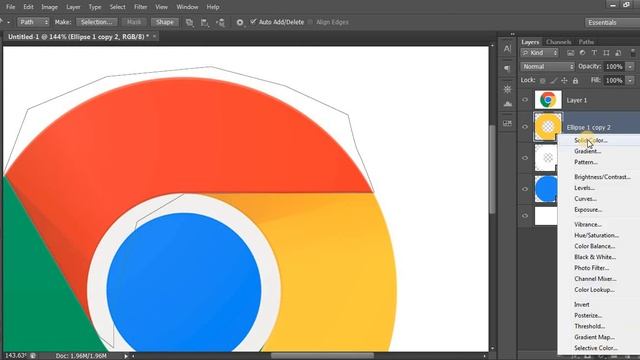Image resolution: width=640 pixels, height=360 pixels.
Task: Open the File menu
Action: [11, 7]
